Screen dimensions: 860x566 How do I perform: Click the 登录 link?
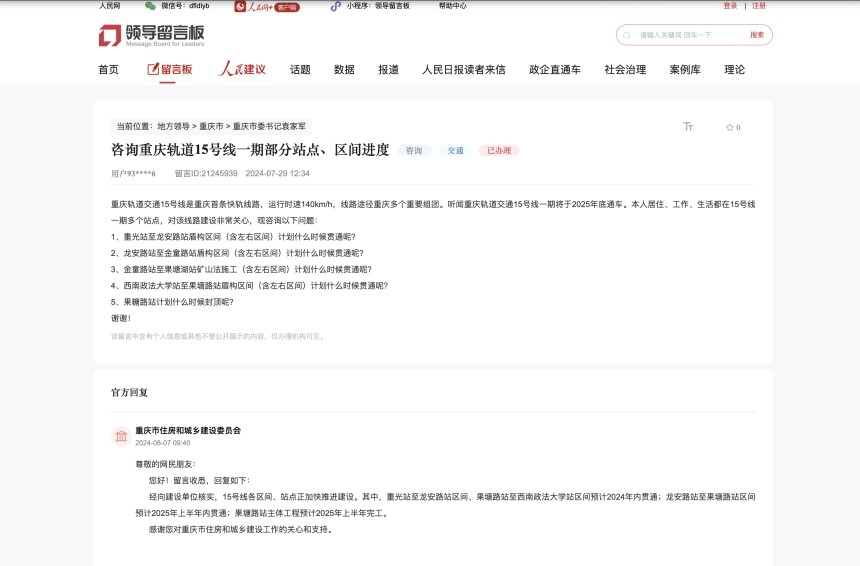(x=730, y=6)
